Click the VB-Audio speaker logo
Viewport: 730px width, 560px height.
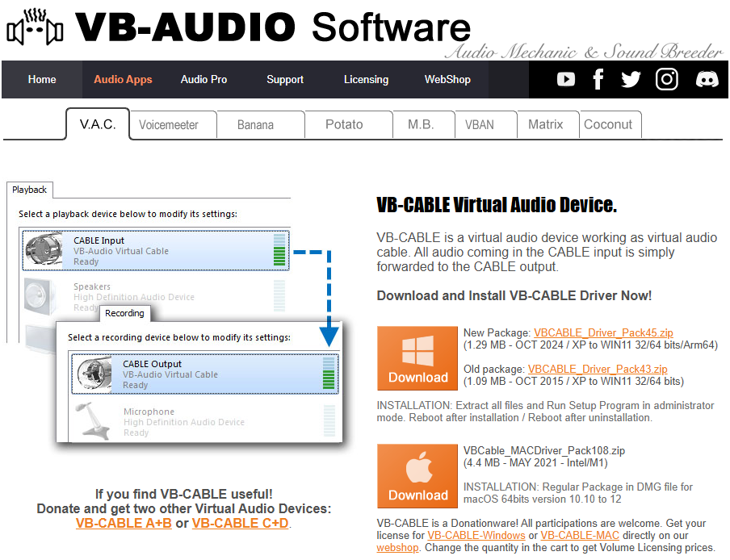36,27
